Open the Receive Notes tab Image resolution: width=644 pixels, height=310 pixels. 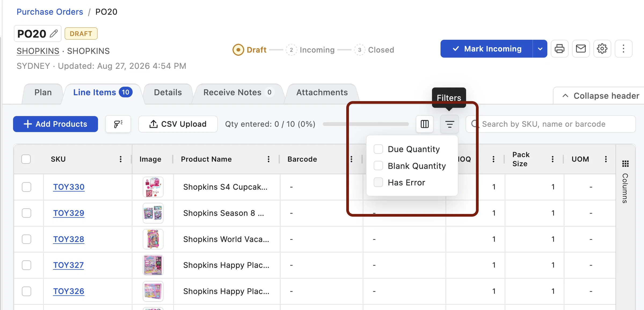(x=238, y=92)
